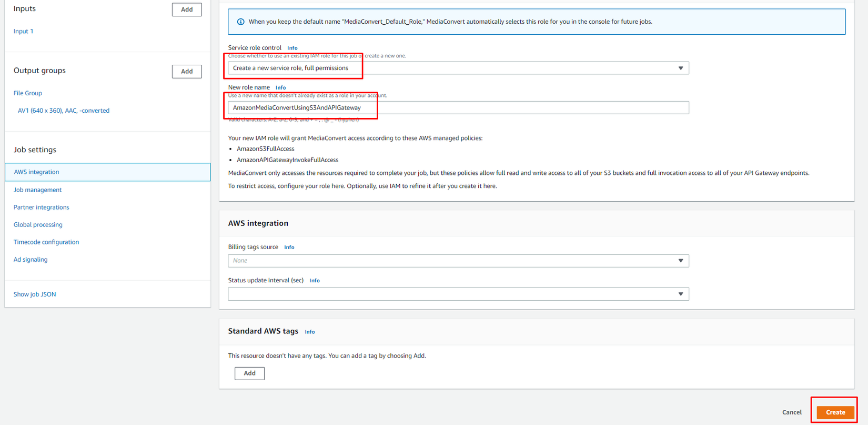Select AWS integration in Job settings
The width and height of the screenshot is (868, 425).
[x=36, y=172]
